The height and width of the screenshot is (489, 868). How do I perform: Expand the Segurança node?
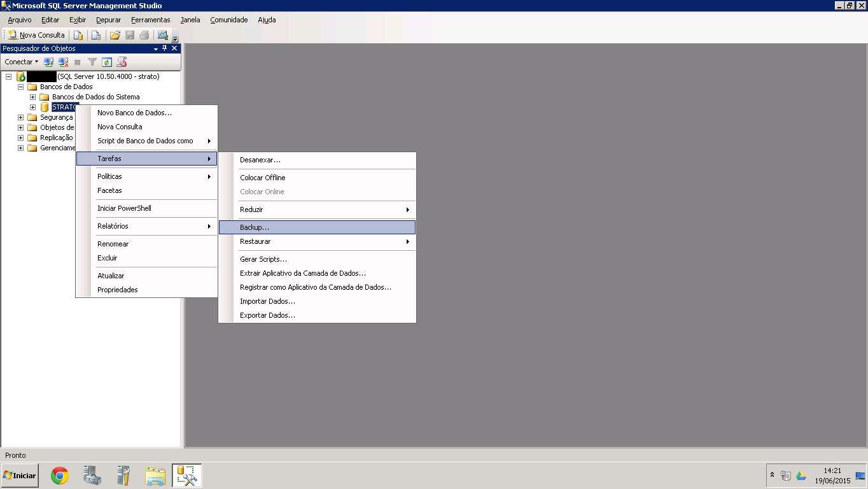tap(21, 117)
